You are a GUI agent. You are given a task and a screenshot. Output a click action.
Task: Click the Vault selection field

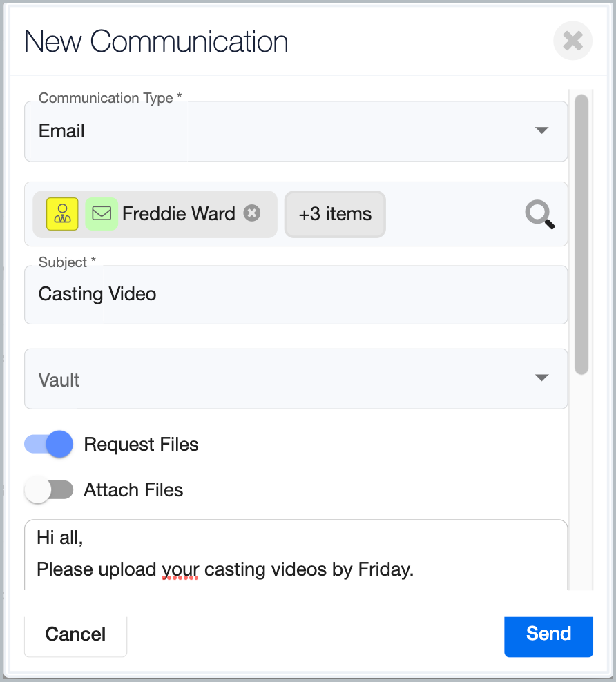[x=276, y=379]
